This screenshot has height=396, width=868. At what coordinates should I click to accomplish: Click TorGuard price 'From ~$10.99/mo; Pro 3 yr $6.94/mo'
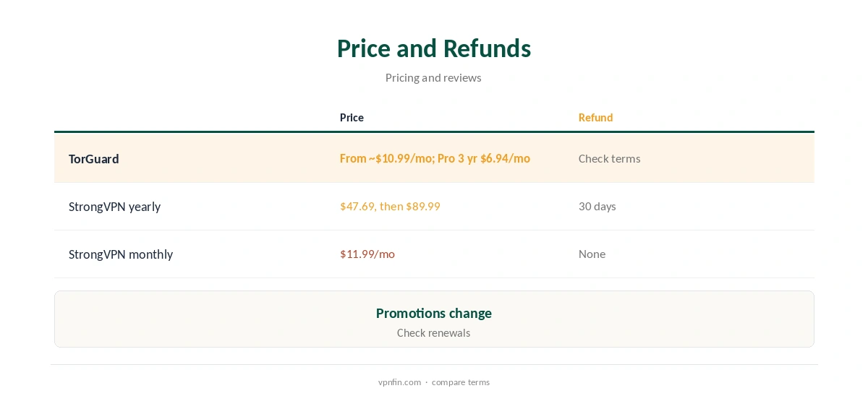435,158
